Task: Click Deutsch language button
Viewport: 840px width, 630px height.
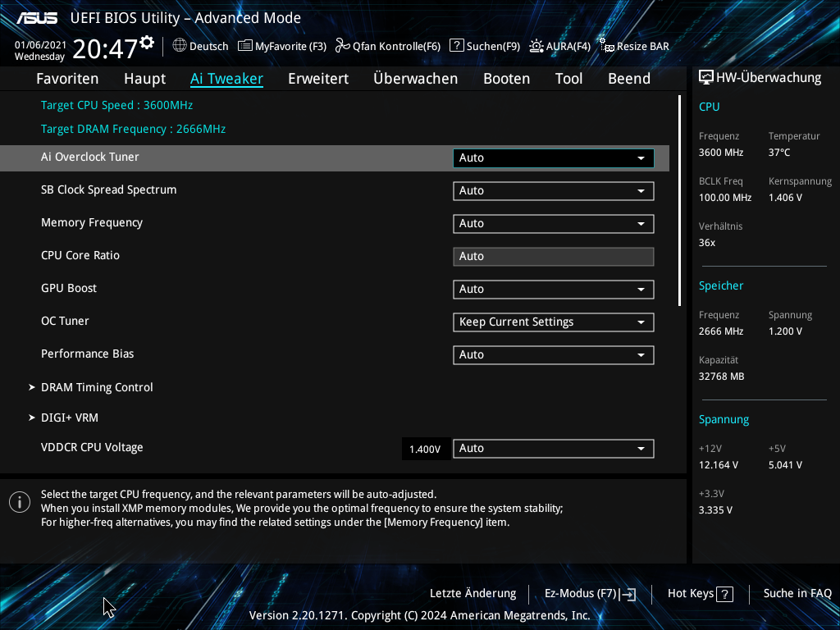Action: [200, 46]
